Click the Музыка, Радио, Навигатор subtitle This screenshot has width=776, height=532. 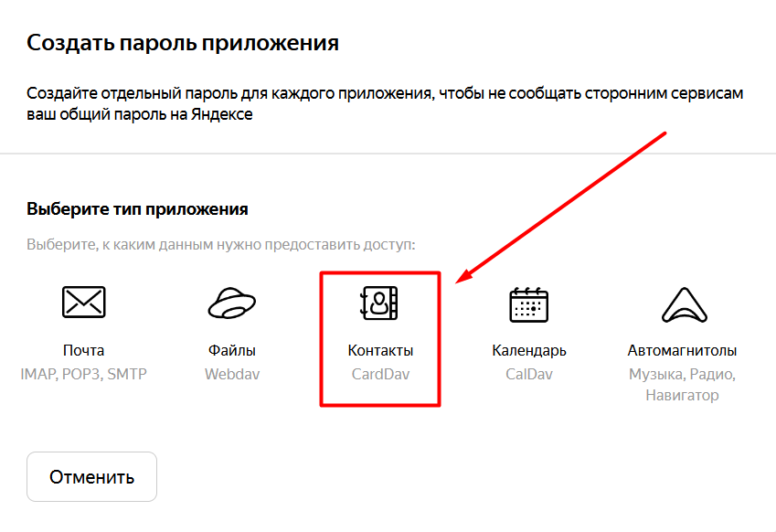click(682, 385)
